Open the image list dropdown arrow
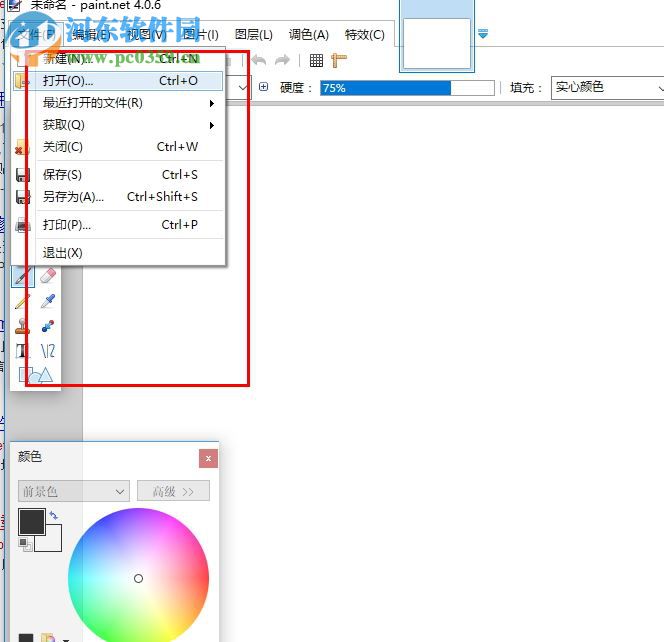Screen dimensions: 664x642 click(x=483, y=34)
